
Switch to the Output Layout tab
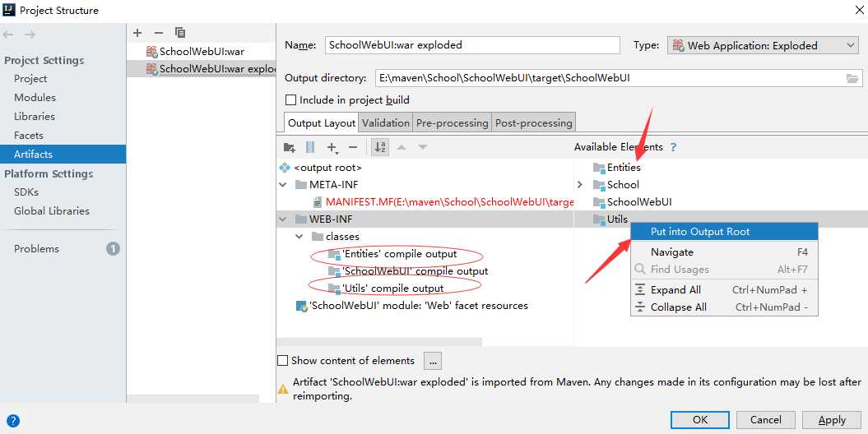click(322, 122)
